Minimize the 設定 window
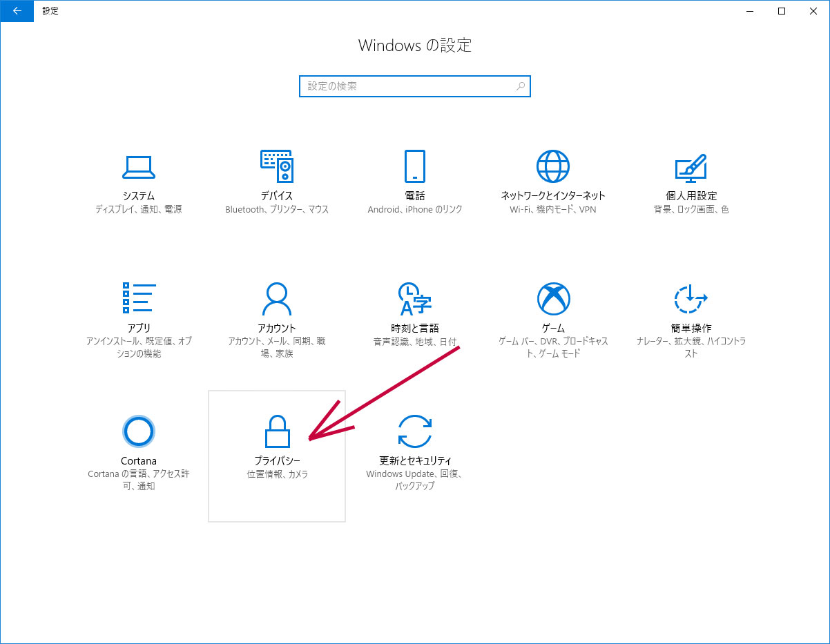This screenshot has width=830, height=644. 750,11
